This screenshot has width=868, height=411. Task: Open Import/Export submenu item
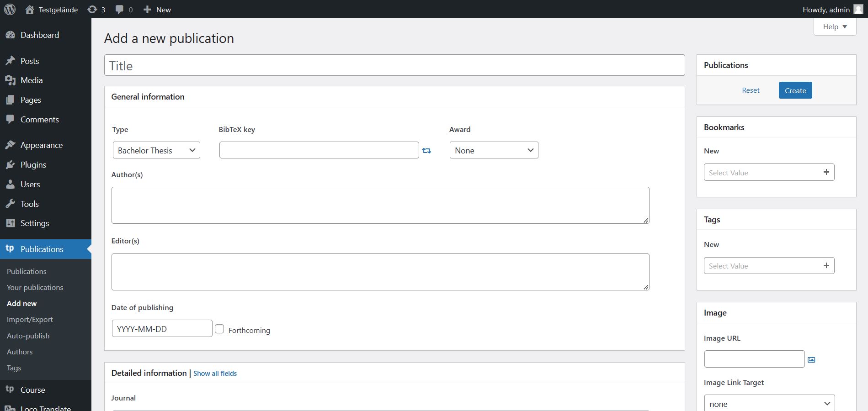30,319
